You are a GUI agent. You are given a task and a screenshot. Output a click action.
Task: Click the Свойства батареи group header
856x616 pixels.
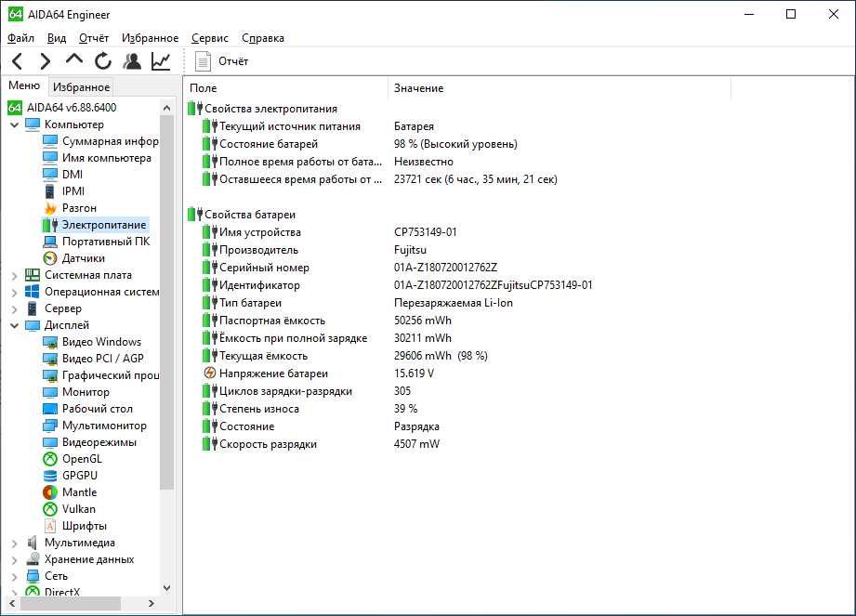[242, 215]
